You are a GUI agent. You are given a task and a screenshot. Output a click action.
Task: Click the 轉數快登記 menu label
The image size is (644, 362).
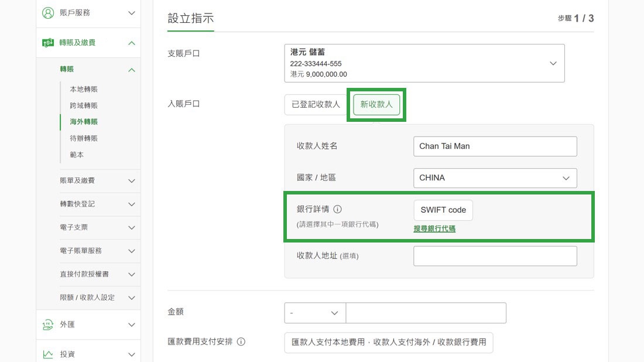tap(77, 204)
